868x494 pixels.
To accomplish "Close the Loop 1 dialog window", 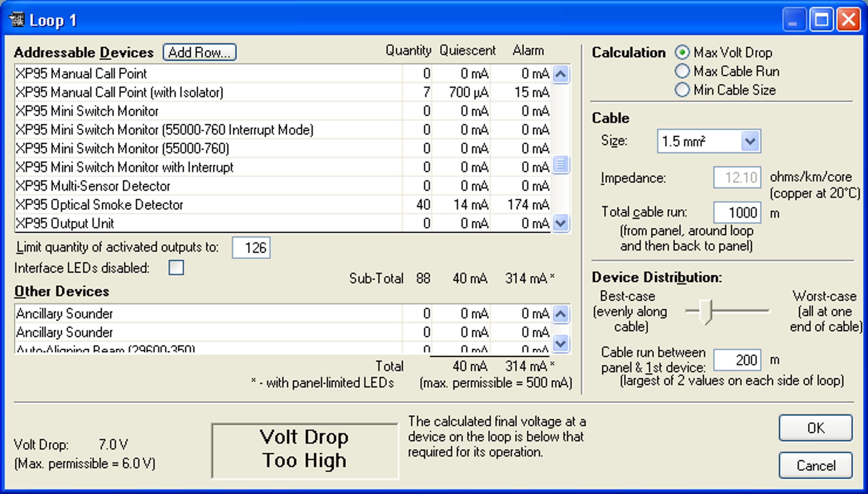I will coord(848,20).
